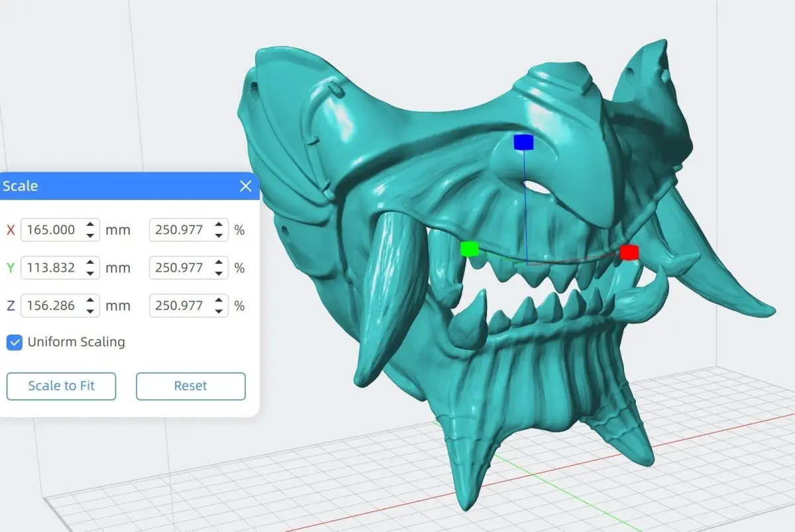Select the green Y-axis scale handle

coord(470,249)
